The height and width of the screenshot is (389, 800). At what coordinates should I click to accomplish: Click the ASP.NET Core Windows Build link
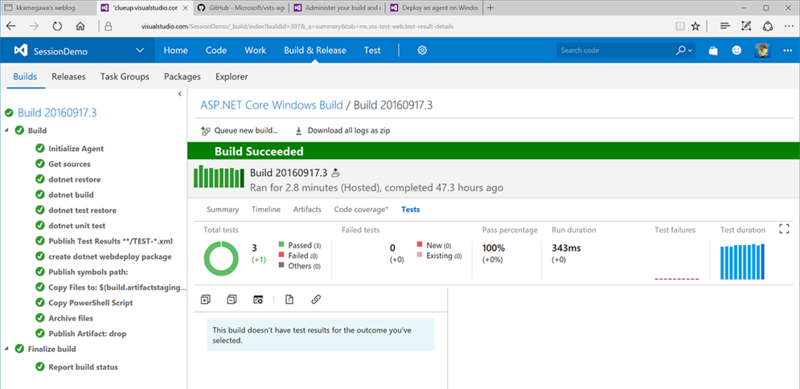coord(271,106)
